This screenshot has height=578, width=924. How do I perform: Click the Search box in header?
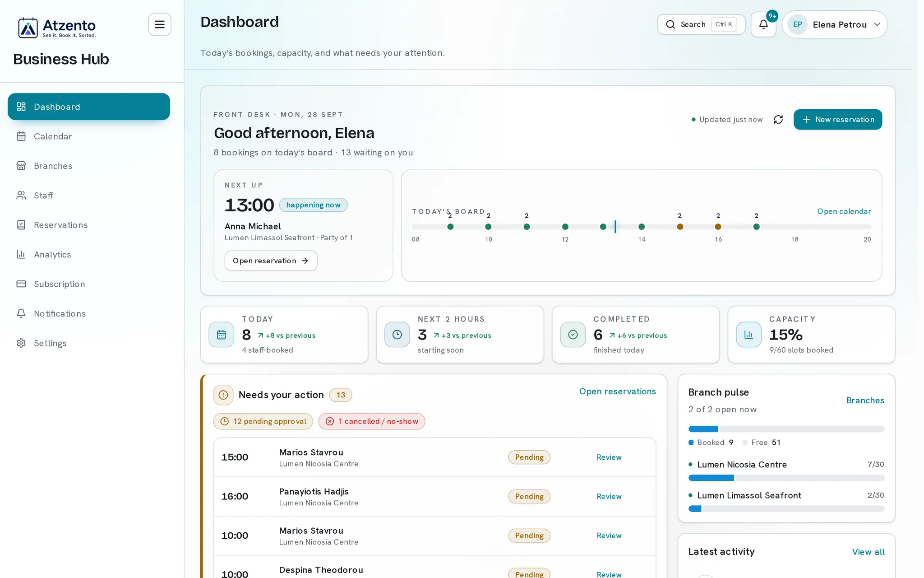(701, 24)
